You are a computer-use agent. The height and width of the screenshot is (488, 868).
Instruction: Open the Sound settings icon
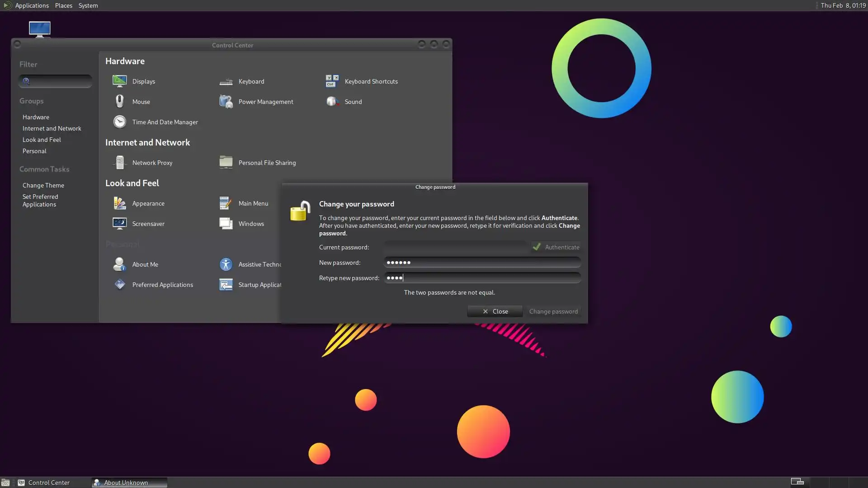point(332,102)
